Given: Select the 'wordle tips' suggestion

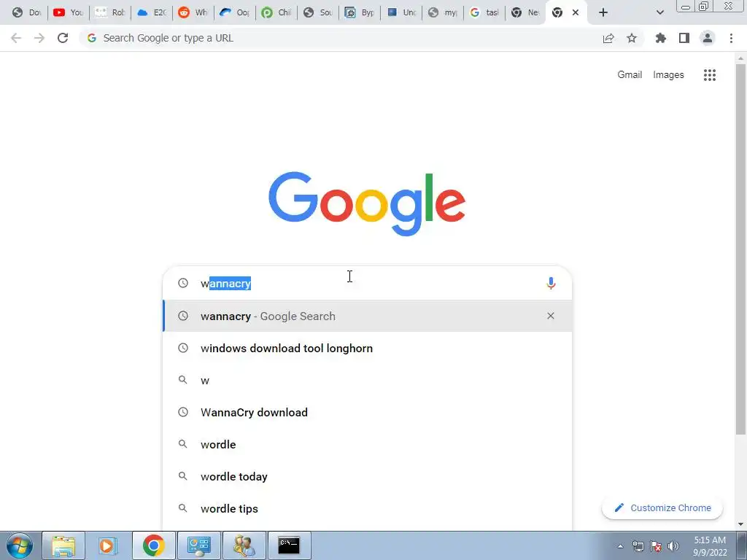Looking at the screenshot, I should [x=368, y=508].
